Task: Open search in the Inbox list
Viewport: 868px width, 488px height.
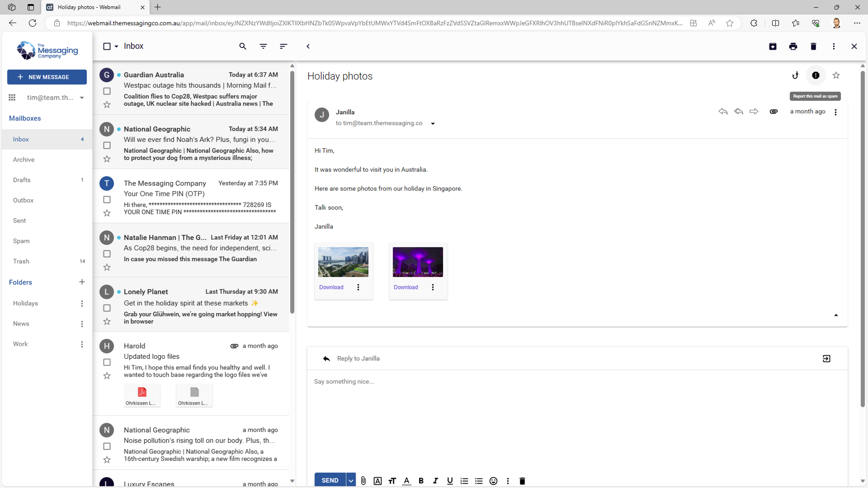Action: coord(243,46)
